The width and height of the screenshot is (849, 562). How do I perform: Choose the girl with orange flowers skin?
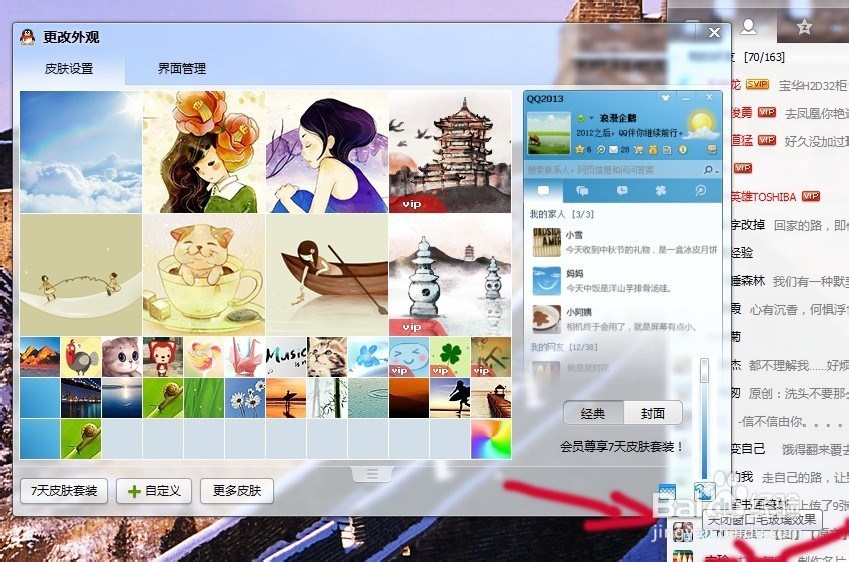204,152
